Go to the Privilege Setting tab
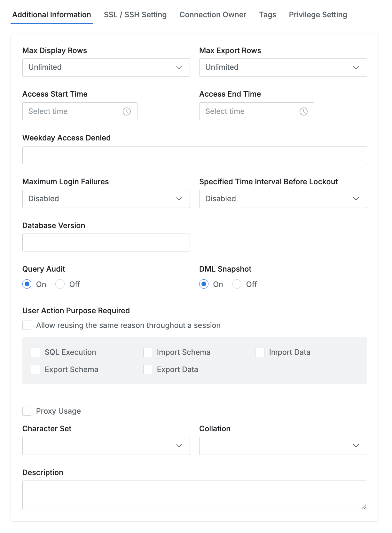This screenshot has width=392, height=533. (318, 15)
